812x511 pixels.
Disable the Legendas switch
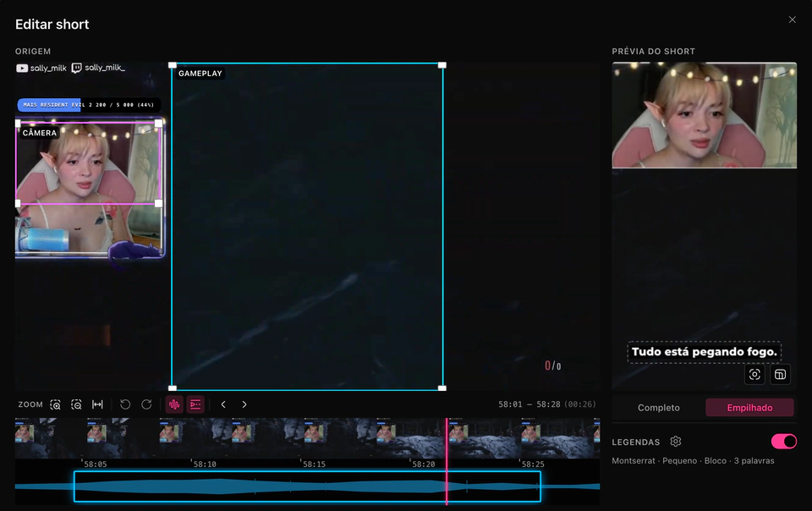coord(784,442)
